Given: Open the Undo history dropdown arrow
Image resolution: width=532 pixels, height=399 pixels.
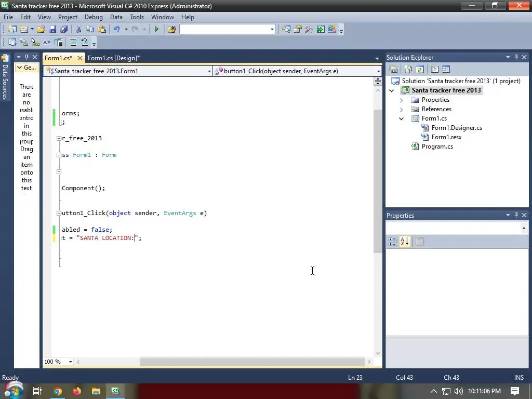Looking at the screenshot, I should [x=126, y=30].
